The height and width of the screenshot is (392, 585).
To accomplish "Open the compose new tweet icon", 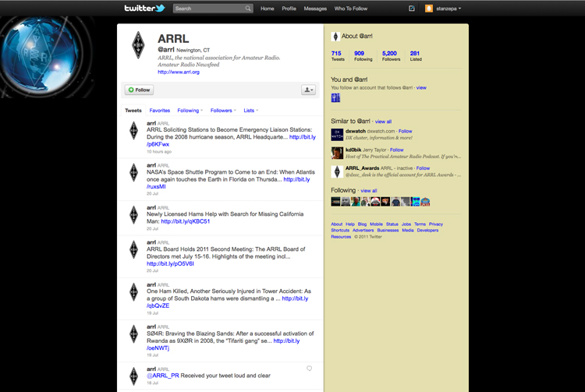I will point(412,9).
